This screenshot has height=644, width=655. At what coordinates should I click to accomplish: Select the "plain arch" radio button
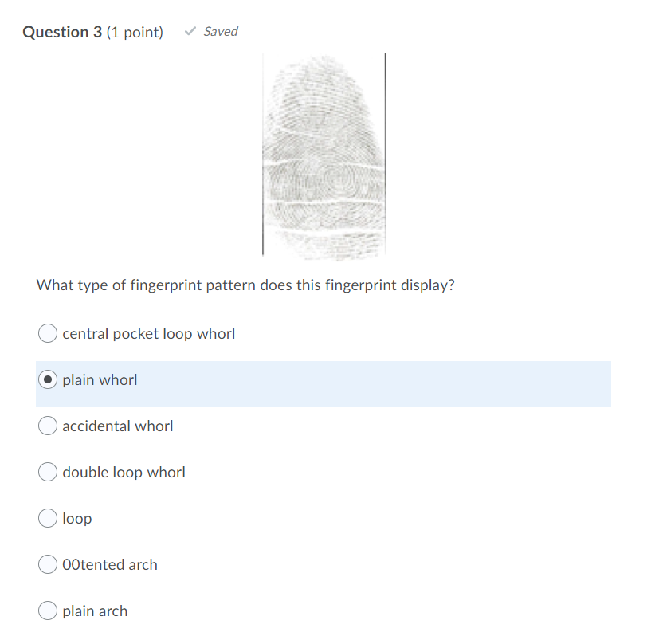point(47,611)
